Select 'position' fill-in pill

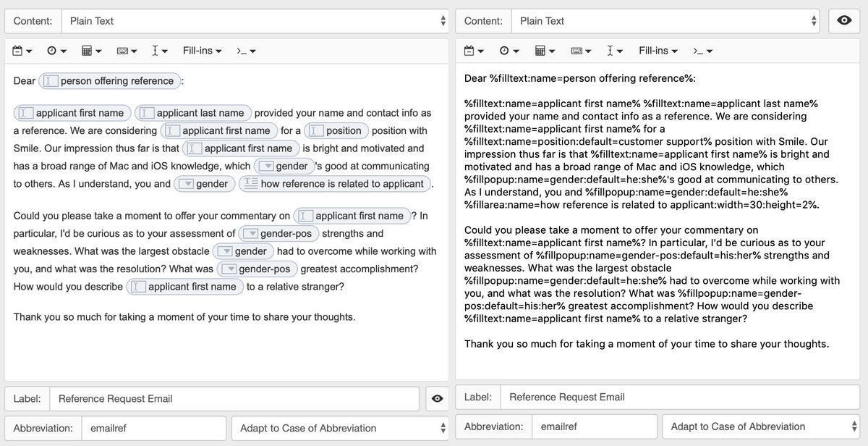tap(337, 131)
